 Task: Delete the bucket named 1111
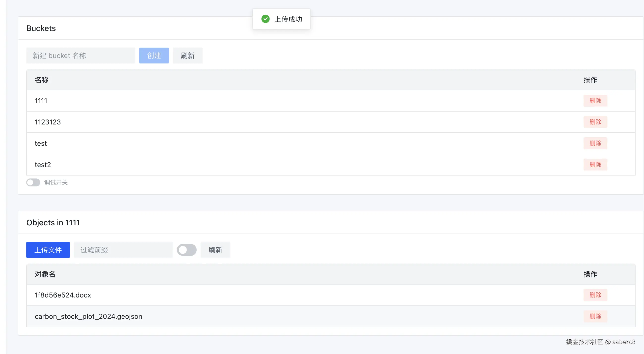coord(595,101)
